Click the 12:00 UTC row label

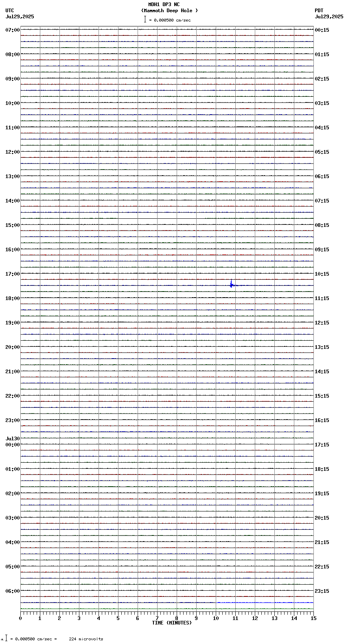pos(13,152)
